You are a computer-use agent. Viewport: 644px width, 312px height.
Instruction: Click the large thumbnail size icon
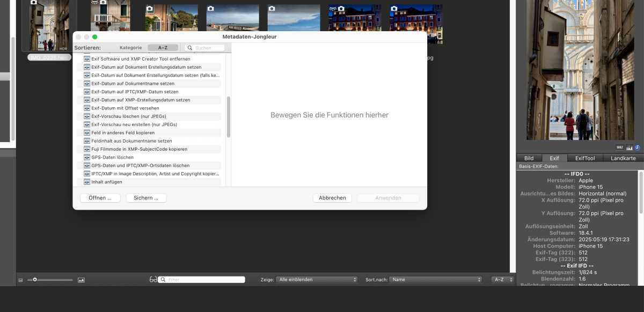pyautogui.click(x=82, y=280)
